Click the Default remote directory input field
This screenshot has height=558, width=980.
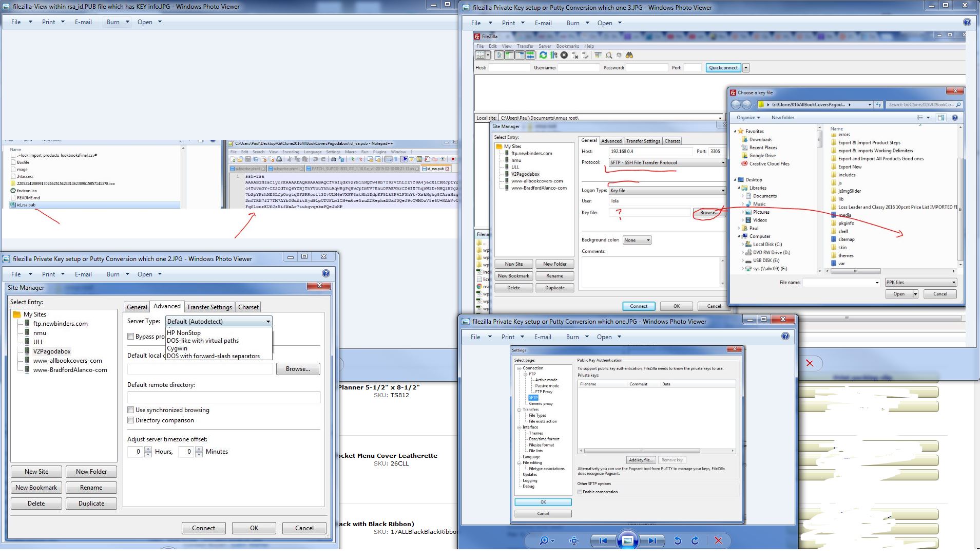(x=224, y=397)
